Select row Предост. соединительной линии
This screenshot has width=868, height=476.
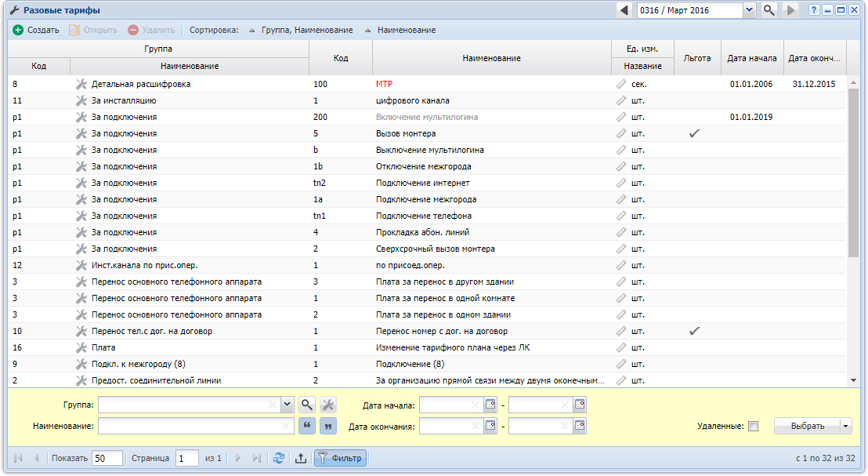click(427, 380)
